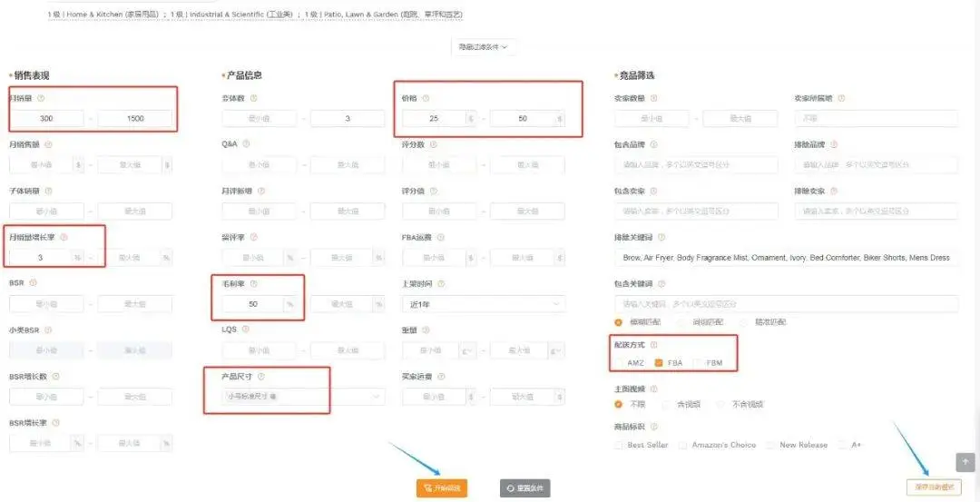Image resolution: width=980 pixels, height=502 pixels.
Task: Open the 上架时间 dropdown showing 近1年
Action: 483,304
